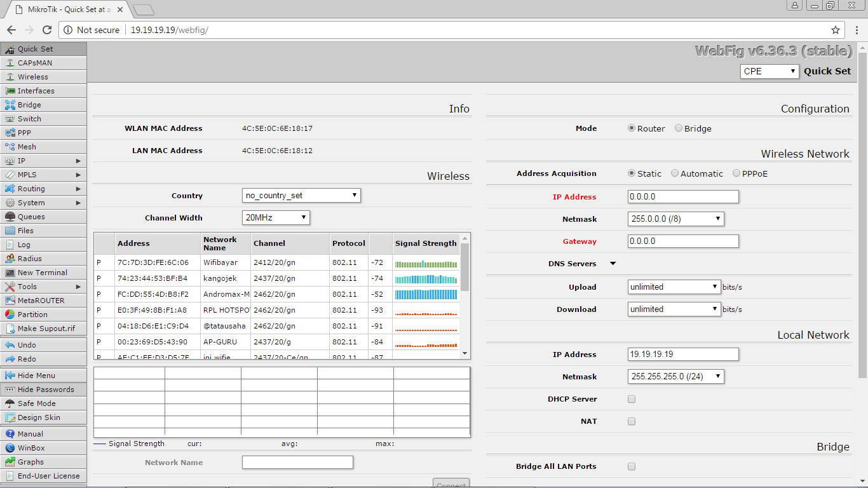
Task: Open the Bridge configuration page
Action: [29, 104]
